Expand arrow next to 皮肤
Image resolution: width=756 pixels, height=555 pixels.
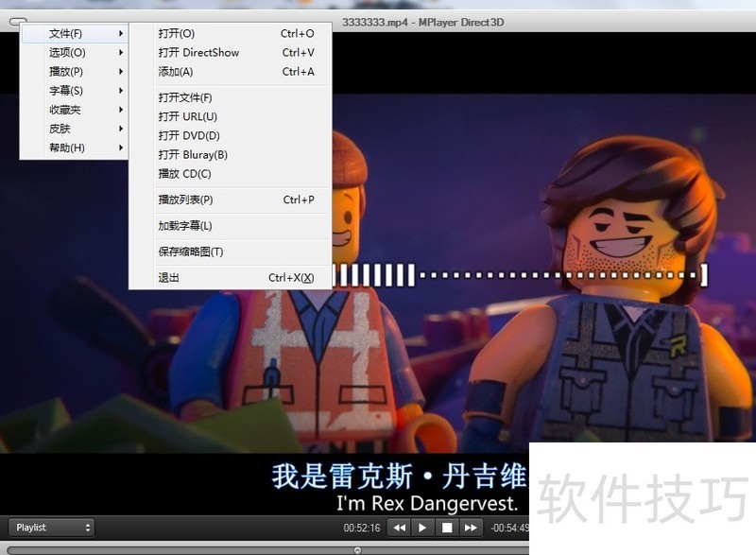tap(121, 129)
